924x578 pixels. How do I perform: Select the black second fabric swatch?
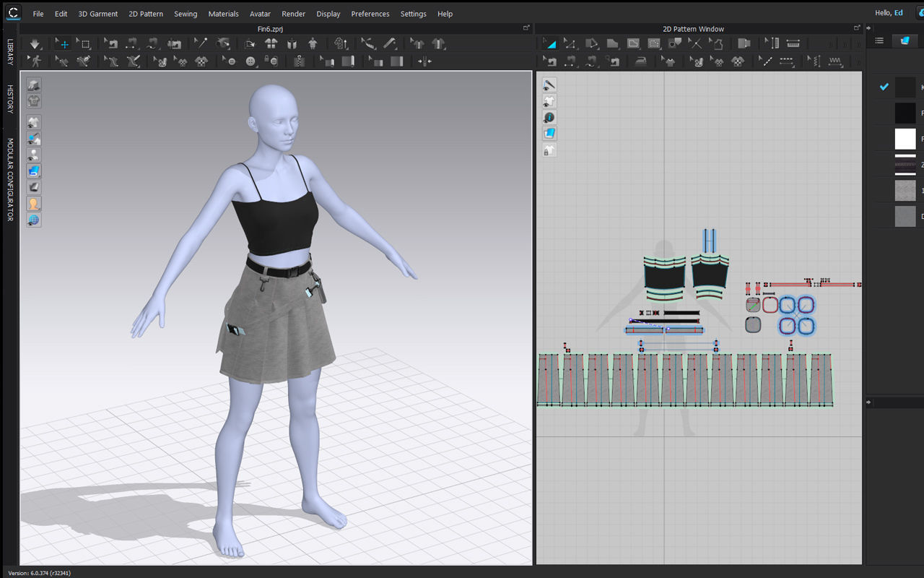[x=905, y=113]
